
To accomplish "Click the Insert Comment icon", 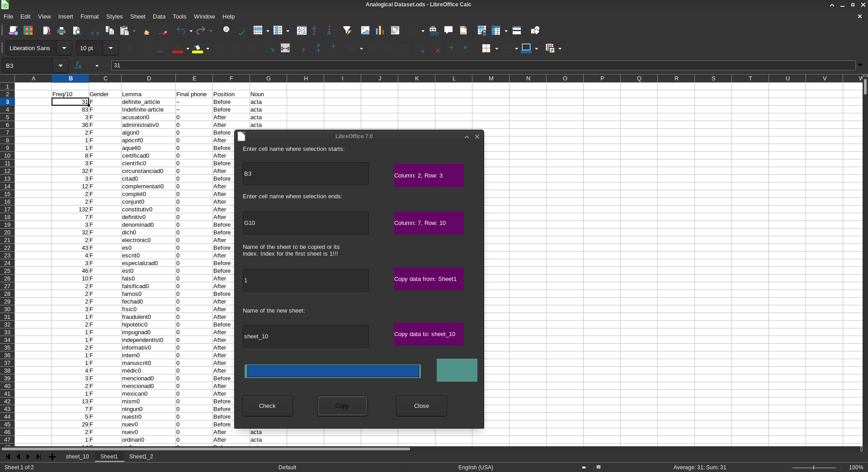I will click(x=448, y=31).
